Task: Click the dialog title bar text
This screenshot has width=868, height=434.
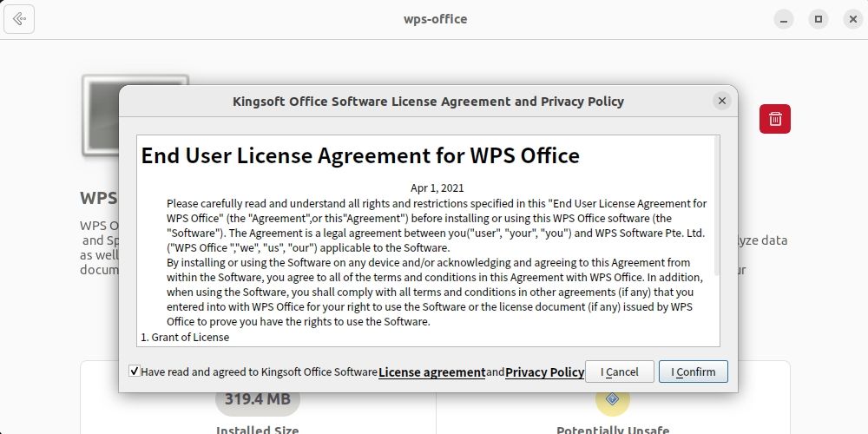Action: point(428,101)
